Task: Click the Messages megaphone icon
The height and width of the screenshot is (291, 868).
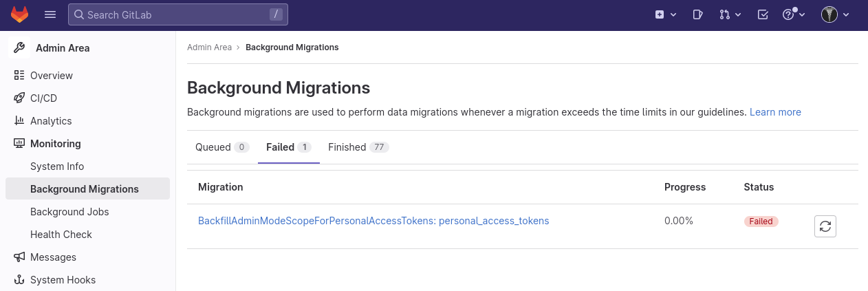Action: [x=19, y=257]
